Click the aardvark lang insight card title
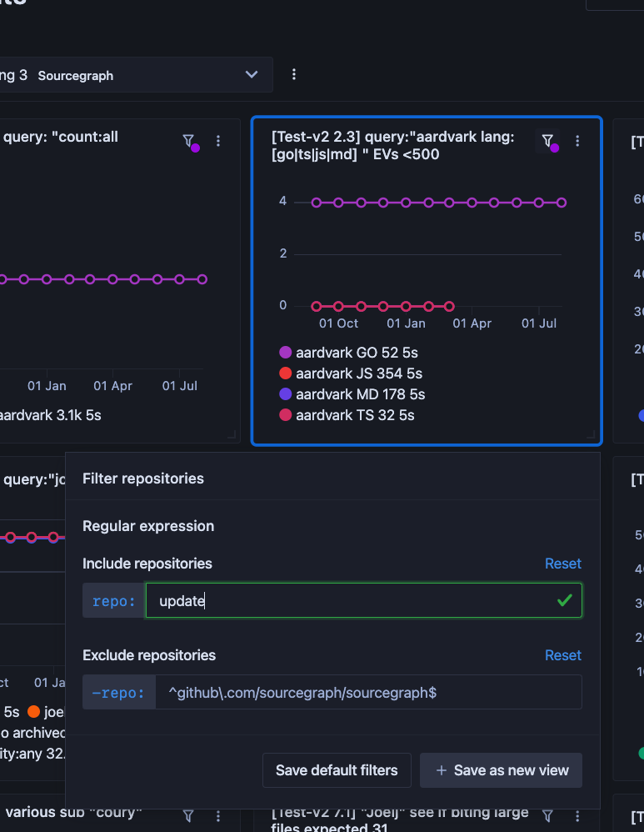 (x=393, y=145)
